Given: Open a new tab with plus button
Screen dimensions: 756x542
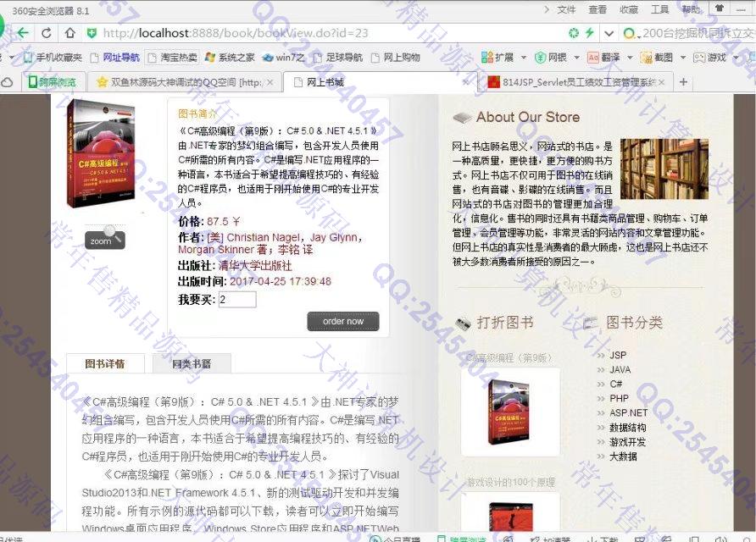Looking at the screenshot, I should (x=683, y=82).
